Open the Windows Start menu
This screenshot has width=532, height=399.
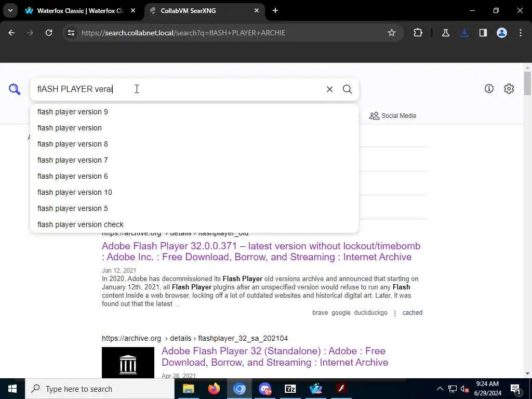click(x=12, y=389)
